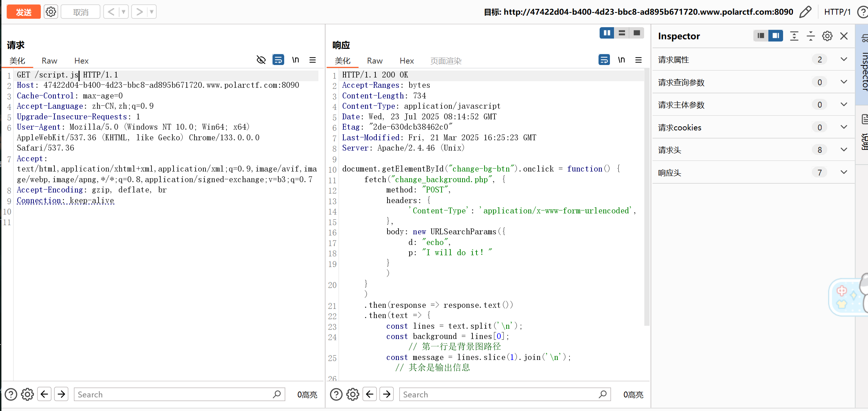
Task: Click Inspector collapse-all sections icon
Action: coord(811,36)
